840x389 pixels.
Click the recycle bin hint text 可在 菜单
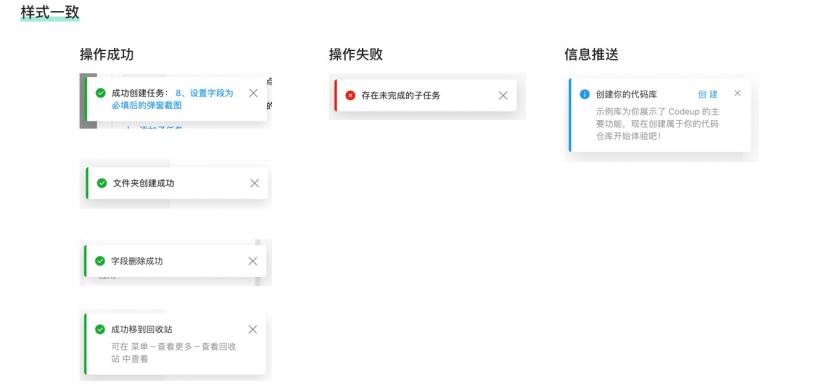(x=174, y=353)
